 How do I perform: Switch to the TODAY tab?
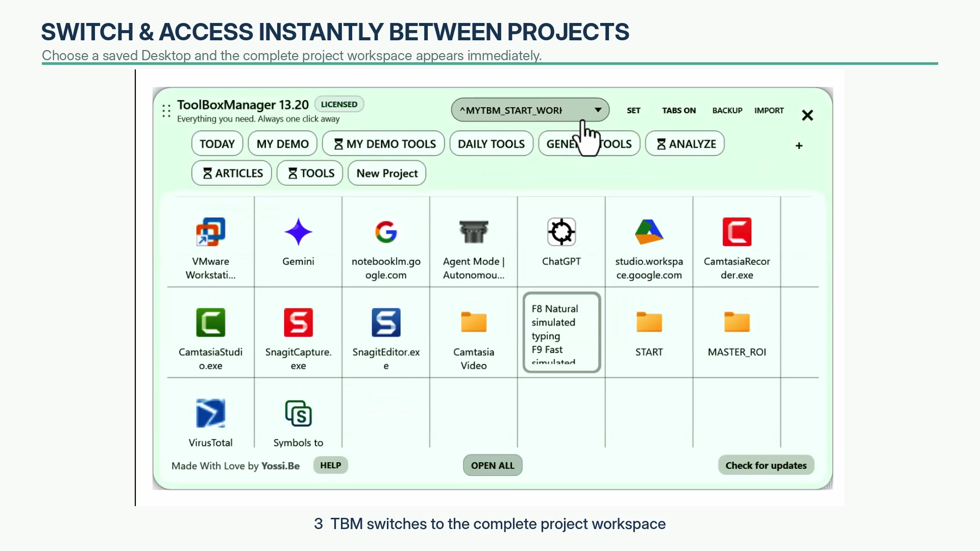(x=217, y=144)
